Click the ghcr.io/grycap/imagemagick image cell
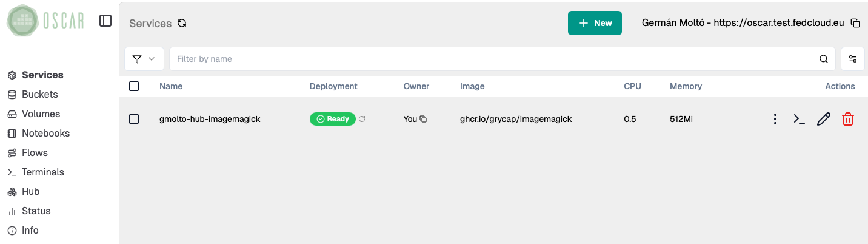The image size is (868, 244). coord(516,119)
